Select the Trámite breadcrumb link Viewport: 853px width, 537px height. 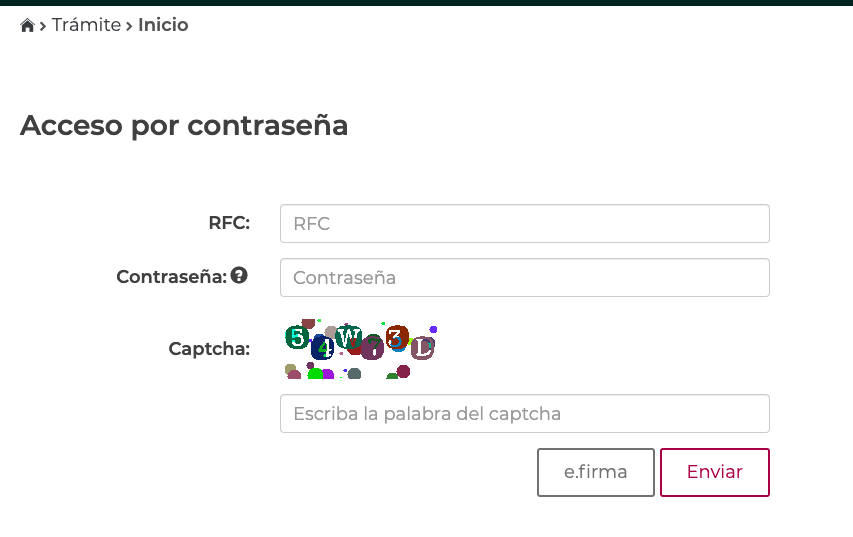[86, 25]
